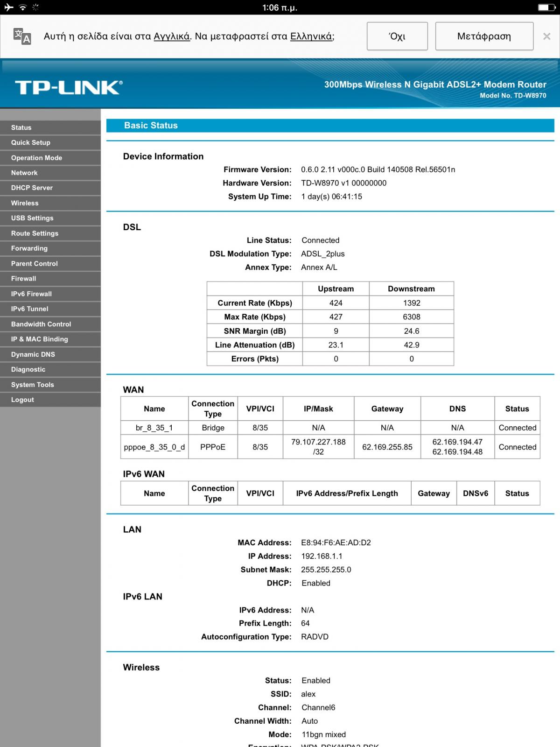The width and height of the screenshot is (560, 747).
Task: Click downstream current rate 1392
Action: (412, 303)
